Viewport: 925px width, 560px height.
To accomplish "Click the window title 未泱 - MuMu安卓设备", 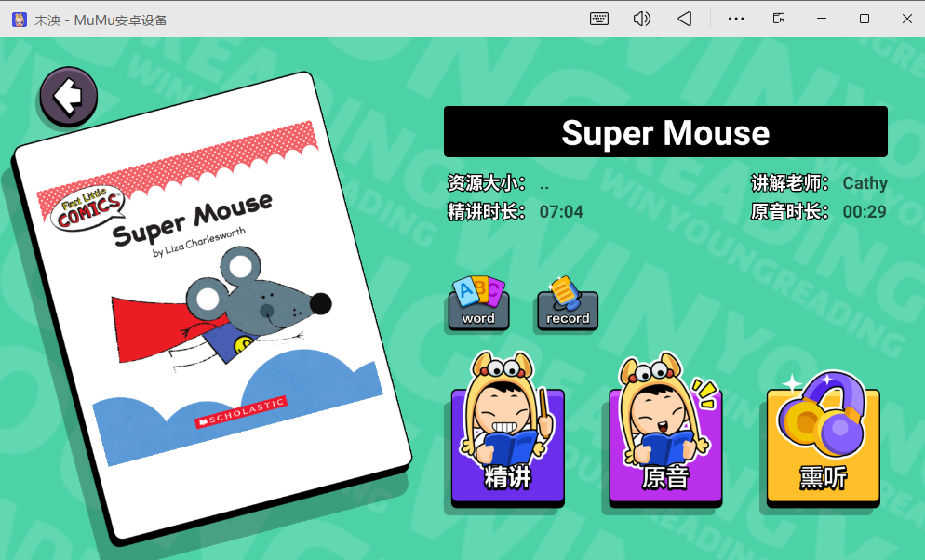I will pos(101,20).
